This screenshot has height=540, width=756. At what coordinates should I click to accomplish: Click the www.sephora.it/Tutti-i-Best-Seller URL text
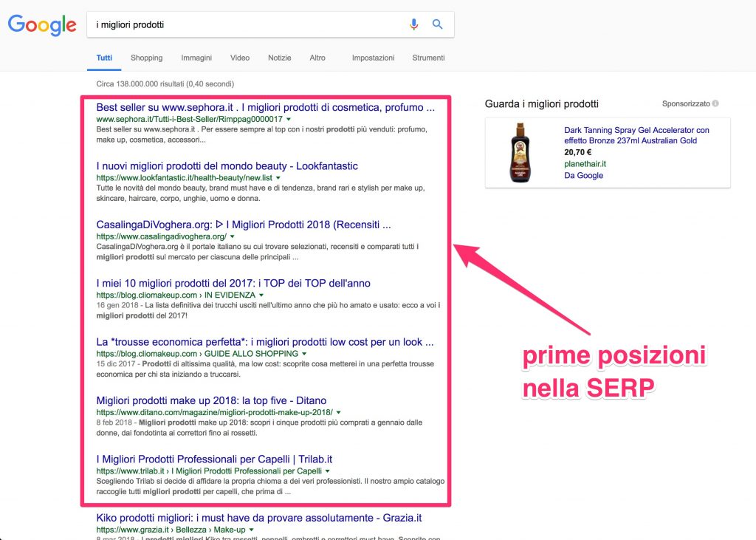pyautogui.click(x=190, y=119)
